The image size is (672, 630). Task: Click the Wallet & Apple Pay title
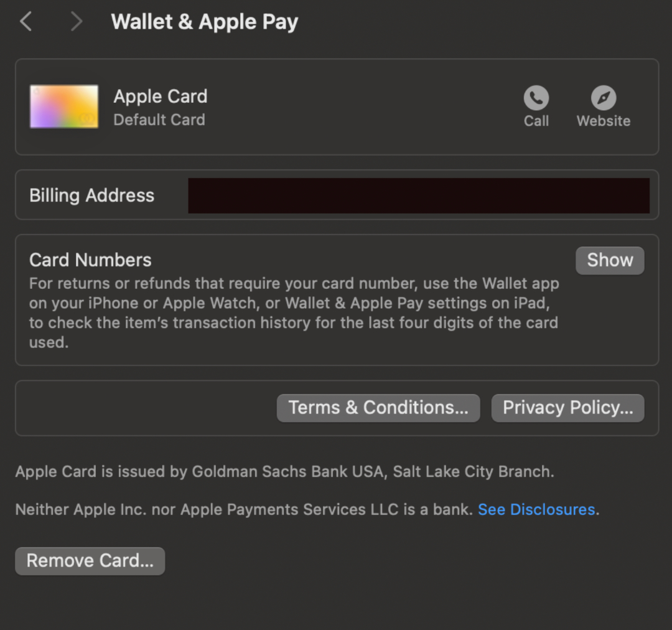pos(204,21)
